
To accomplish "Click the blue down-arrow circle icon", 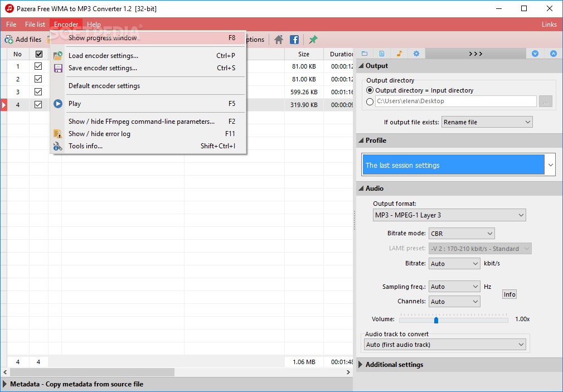I will tap(535, 54).
